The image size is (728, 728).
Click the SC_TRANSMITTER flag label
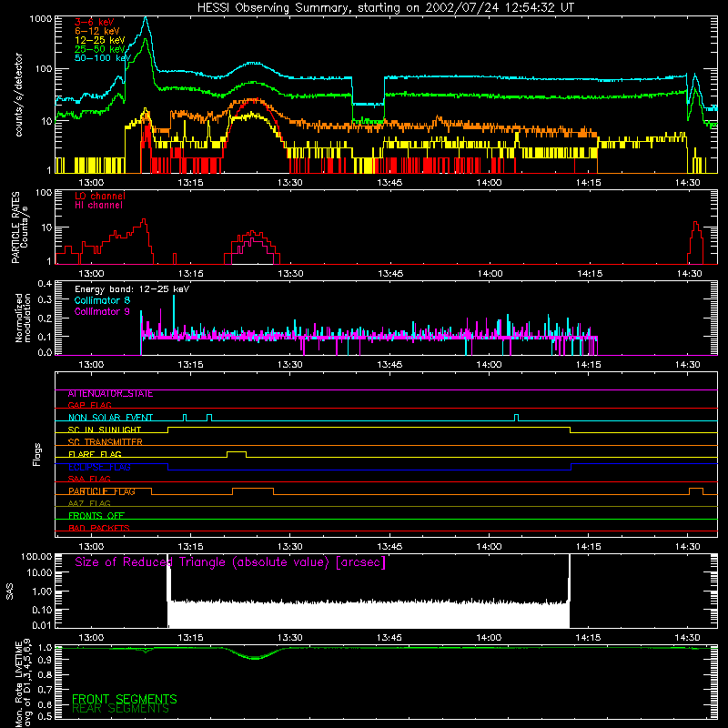106,442
